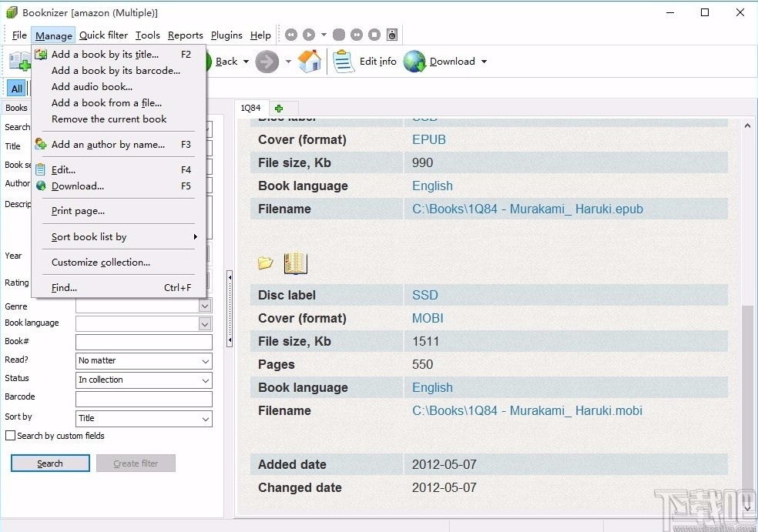Click the gray Forward arrow icon
This screenshot has height=532, width=758.
pos(267,62)
